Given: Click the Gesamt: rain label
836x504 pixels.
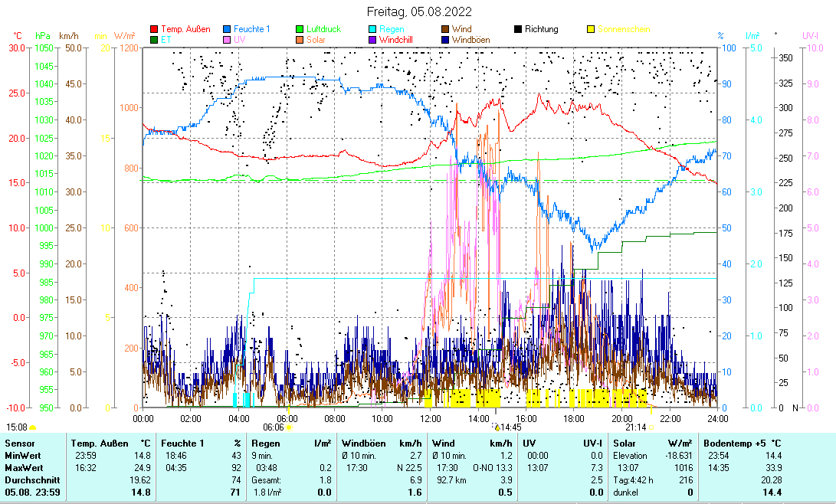Looking at the screenshot, I should (x=267, y=480).
